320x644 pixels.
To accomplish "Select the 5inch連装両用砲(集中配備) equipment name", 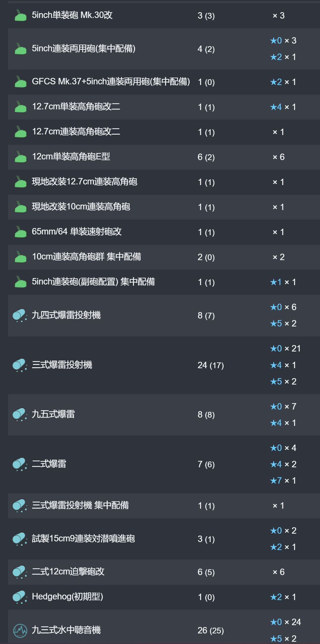I will click(x=84, y=49).
